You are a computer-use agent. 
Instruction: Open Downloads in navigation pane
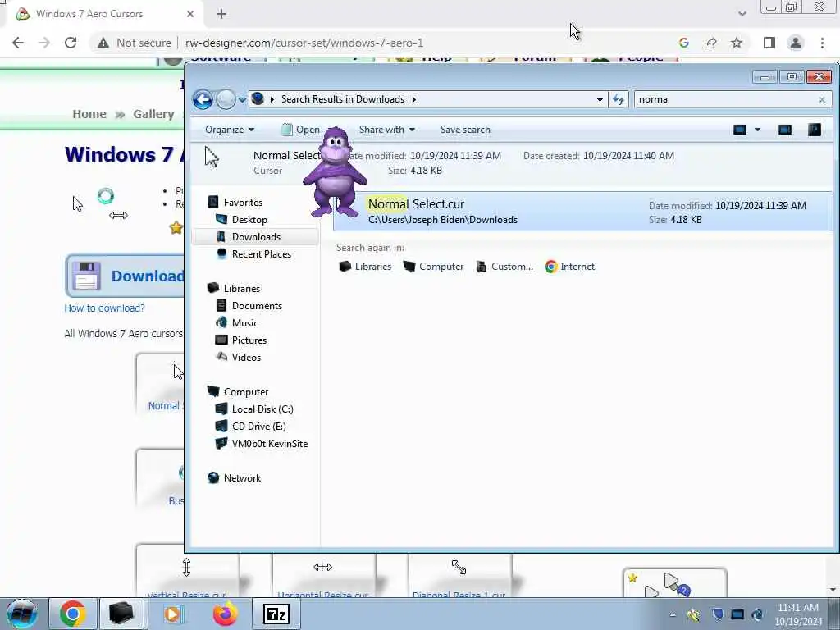256,237
